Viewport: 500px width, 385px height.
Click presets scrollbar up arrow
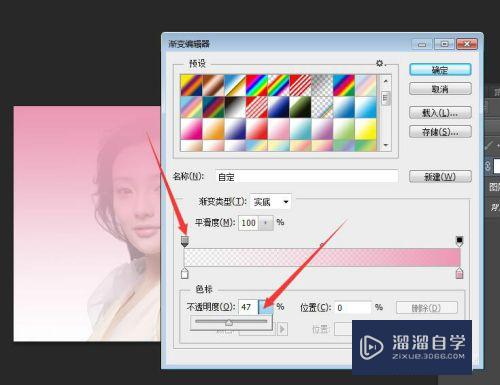(386, 81)
